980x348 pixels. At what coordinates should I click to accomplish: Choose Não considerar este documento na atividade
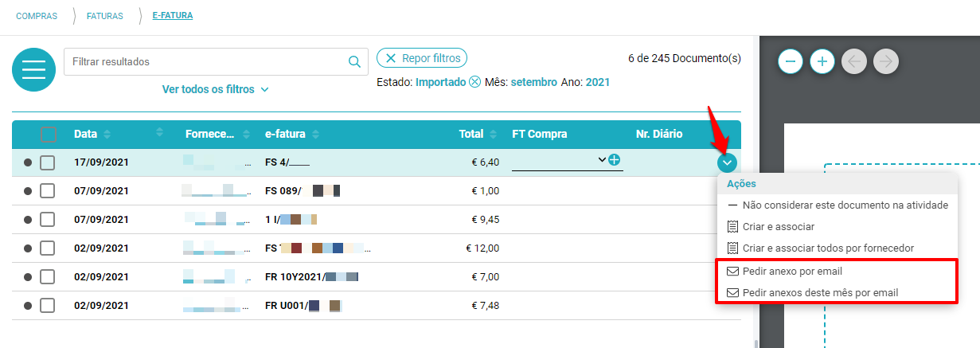pos(837,205)
